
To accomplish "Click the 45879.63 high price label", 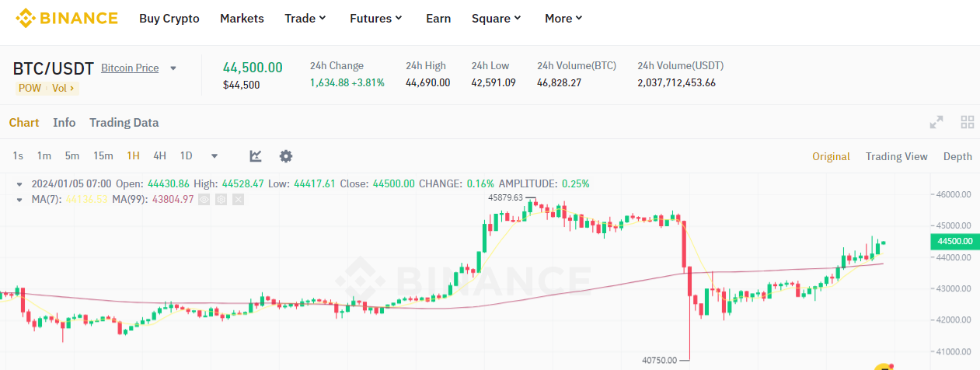I will tap(505, 197).
